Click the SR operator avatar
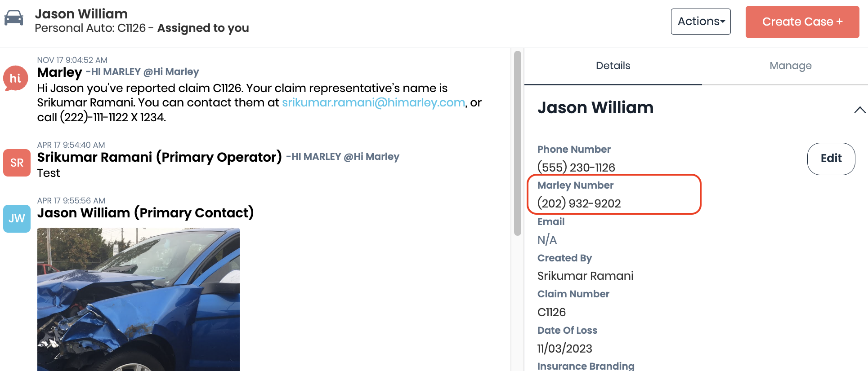Image resolution: width=868 pixels, height=371 pixels. click(17, 163)
